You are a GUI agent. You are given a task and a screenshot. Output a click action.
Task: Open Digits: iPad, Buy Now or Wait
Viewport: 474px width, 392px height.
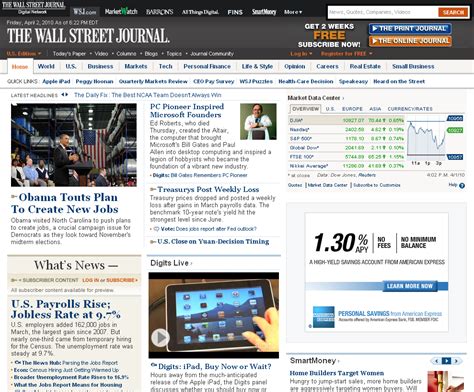click(x=215, y=366)
